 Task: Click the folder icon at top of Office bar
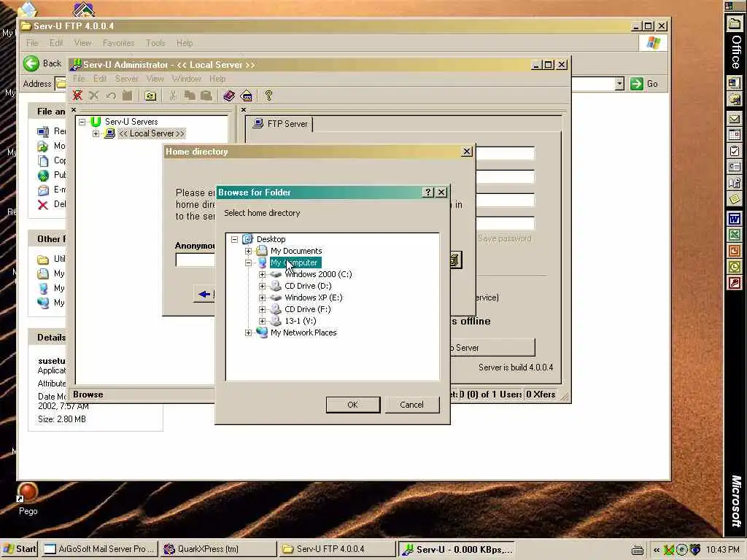(734, 23)
